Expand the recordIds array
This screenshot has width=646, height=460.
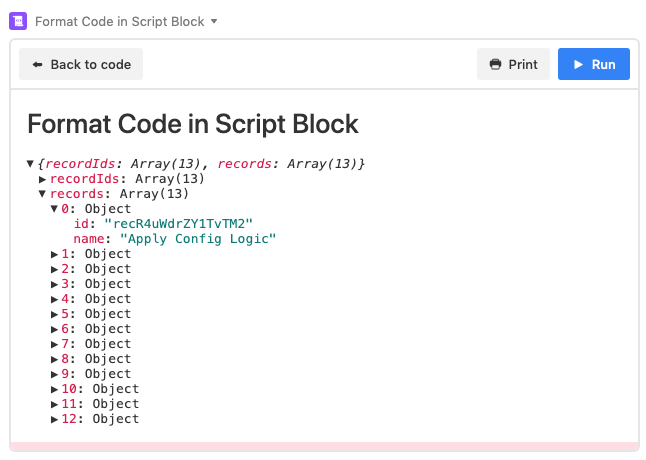(42, 179)
